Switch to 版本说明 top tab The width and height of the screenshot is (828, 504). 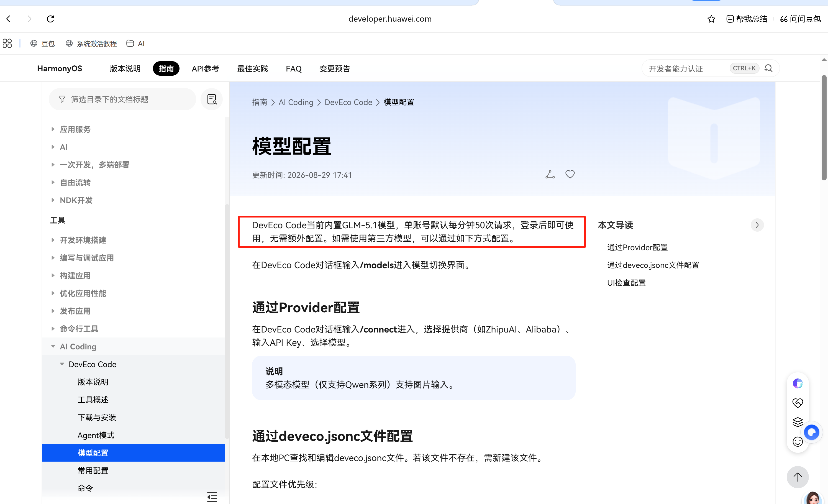125,68
